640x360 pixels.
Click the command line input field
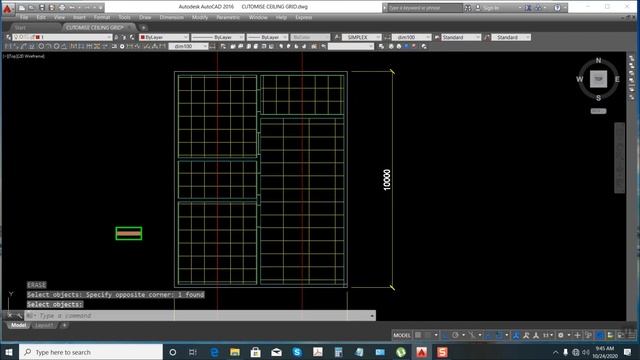[x=200, y=316]
